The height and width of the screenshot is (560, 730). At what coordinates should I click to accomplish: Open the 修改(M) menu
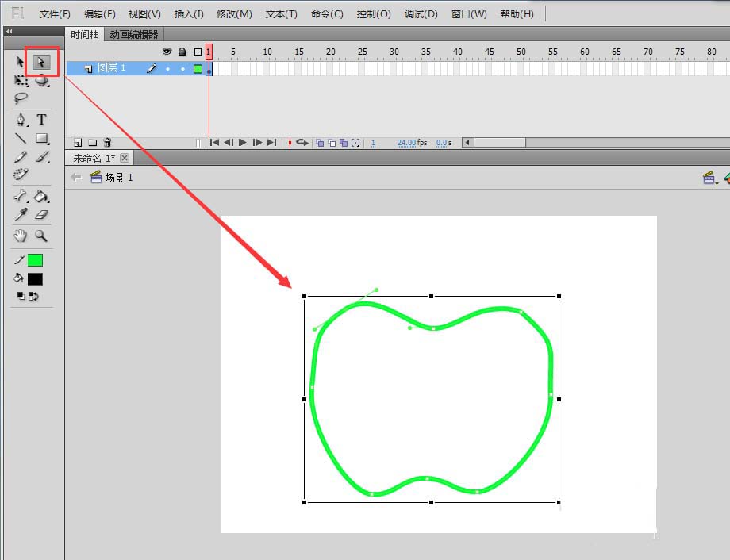(234, 14)
